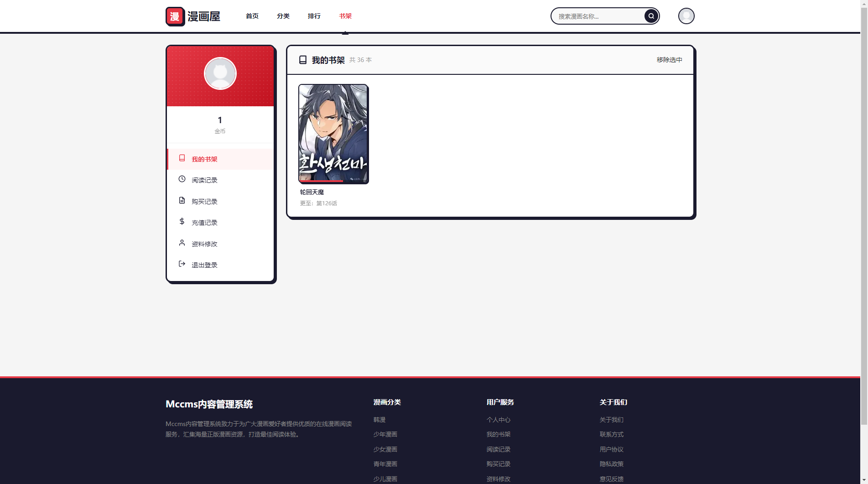Click the page vertical scrollbar thumb
The height and width of the screenshot is (484, 868).
[x=864, y=216]
